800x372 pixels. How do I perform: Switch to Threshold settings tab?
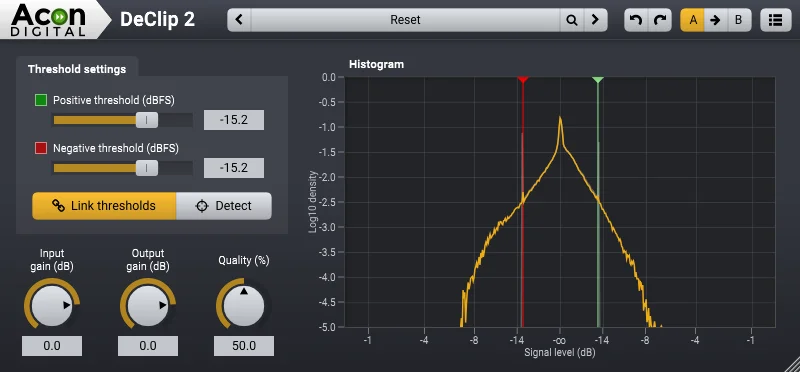77,69
